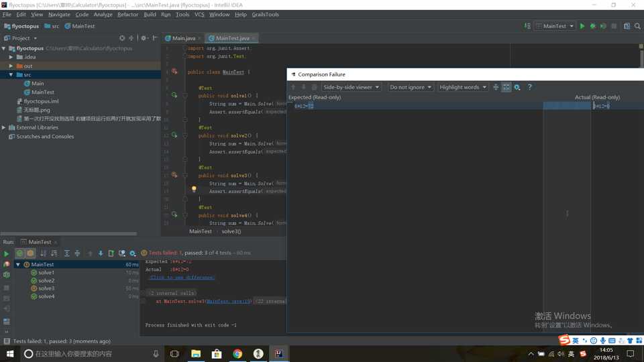Viewport: 644px width, 362px height.
Task: Select Main class in the project tree
Action: pyautogui.click(x=34, y=83)
